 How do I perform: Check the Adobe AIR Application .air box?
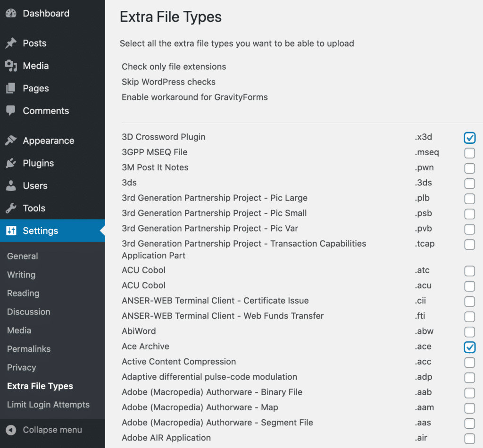click(469, 439)
